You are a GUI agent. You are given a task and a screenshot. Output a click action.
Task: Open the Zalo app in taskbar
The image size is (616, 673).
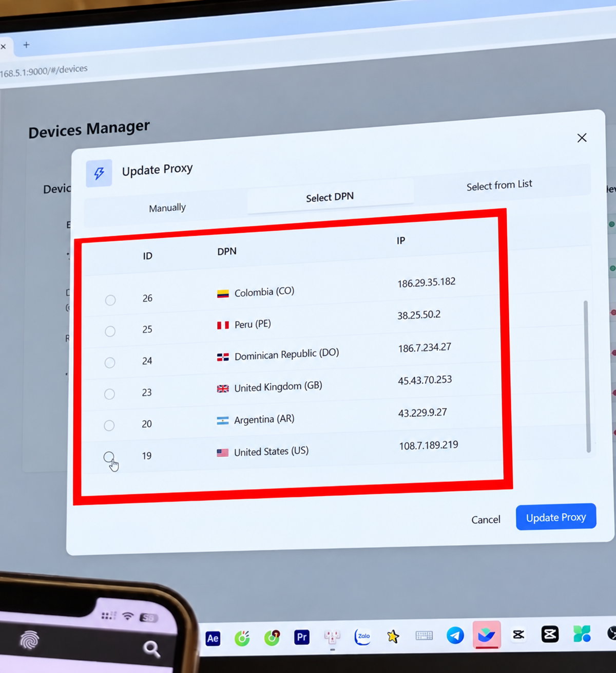[x=363, y=637]
